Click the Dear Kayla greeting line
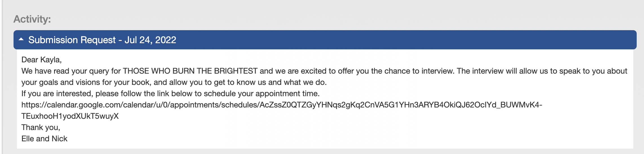The height and width of the screenshot is (154, 644). tap(41, 60)
